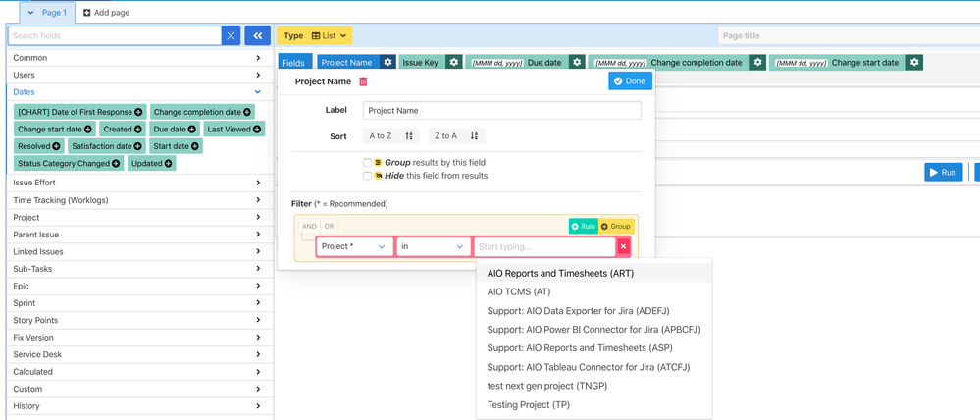Add the Resolved field

(39, 146)
